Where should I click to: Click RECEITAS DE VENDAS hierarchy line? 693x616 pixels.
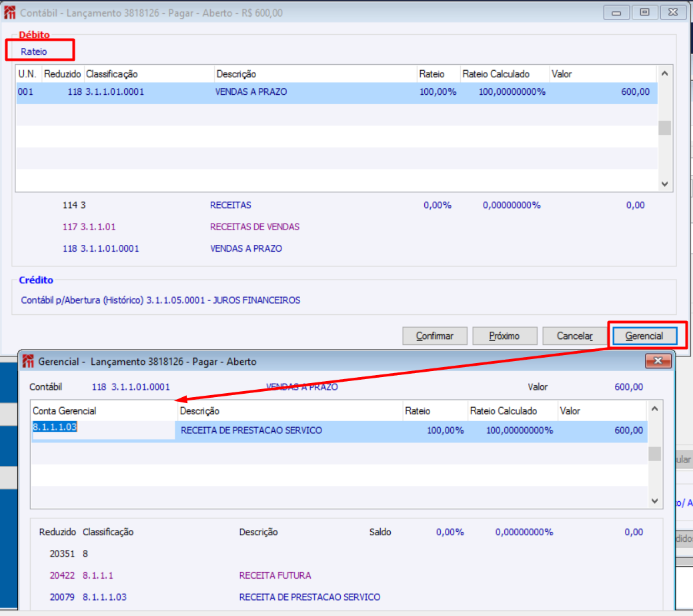[181, 227]
